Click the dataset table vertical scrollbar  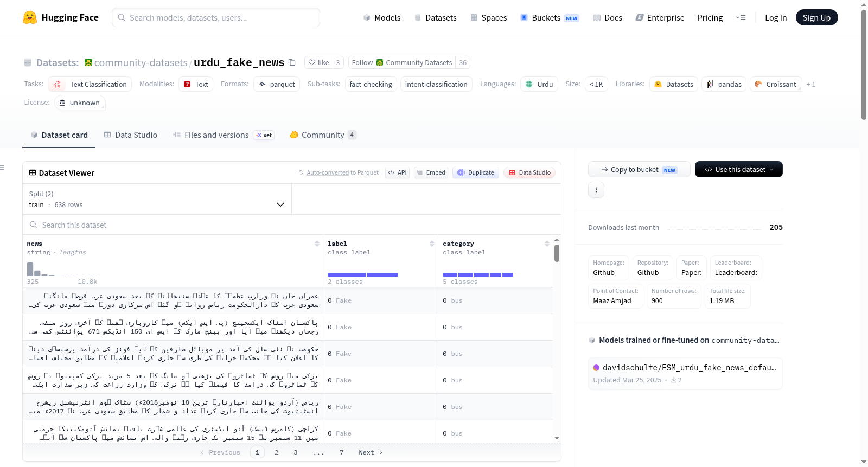click(557, 253)
